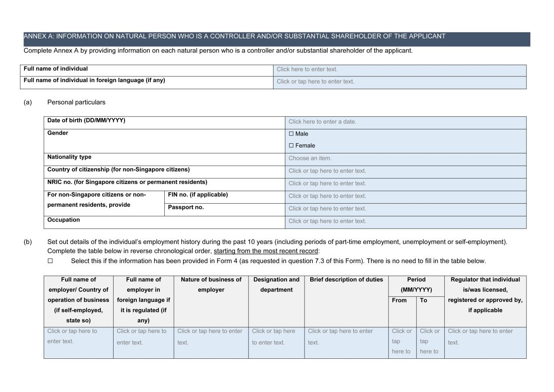Check the Female gender checkbox
Screen dimensions: 554x392
click(291, 146)
